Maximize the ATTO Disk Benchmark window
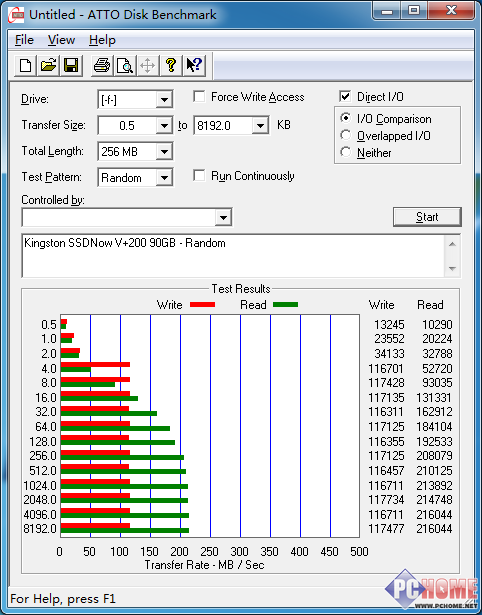 [414, 11]
